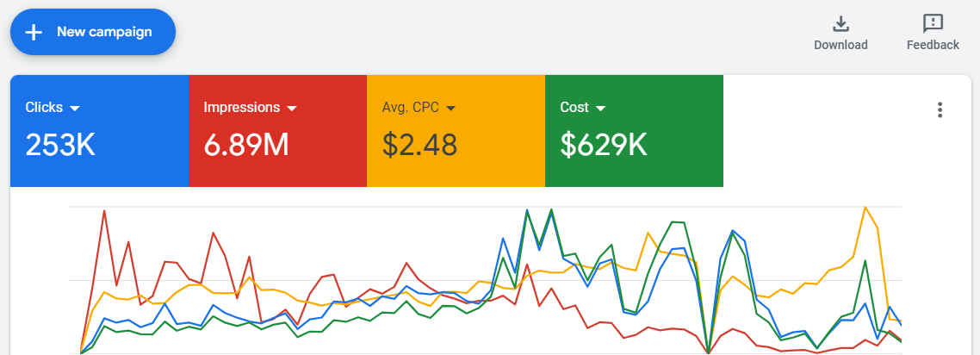Screen dimensions: 980x355
Task: Click the 253K clicks value
Action: 60,145
